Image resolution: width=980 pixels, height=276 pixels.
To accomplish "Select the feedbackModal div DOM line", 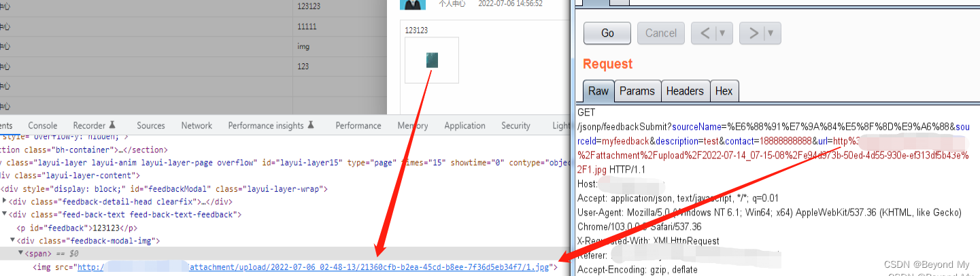I will tap(164, 188).
